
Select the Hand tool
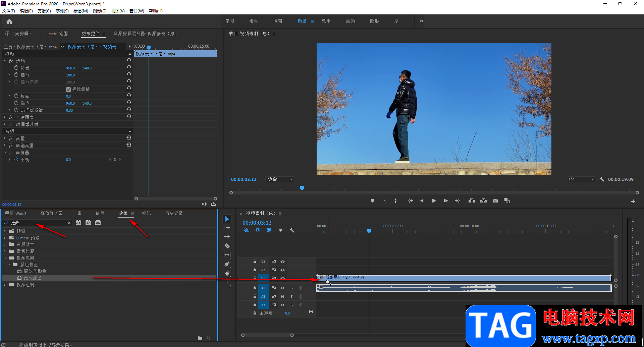pyautogui.click(x=227, y=273)
